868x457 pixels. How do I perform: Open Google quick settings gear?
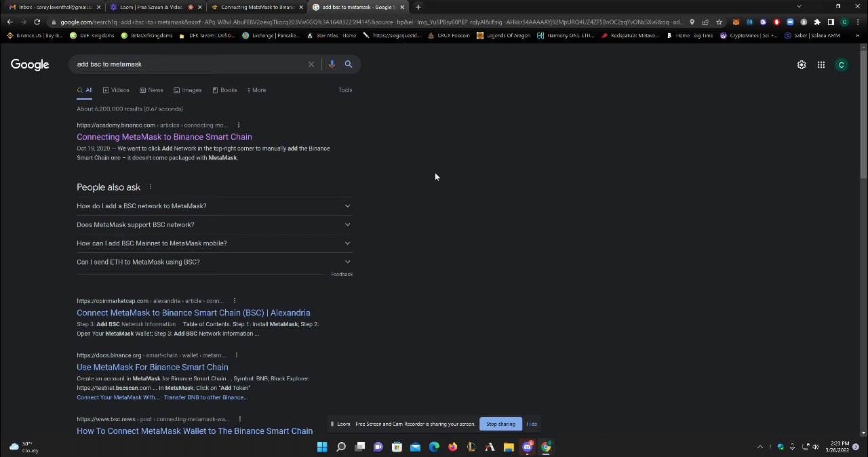[x=802, y=65]
